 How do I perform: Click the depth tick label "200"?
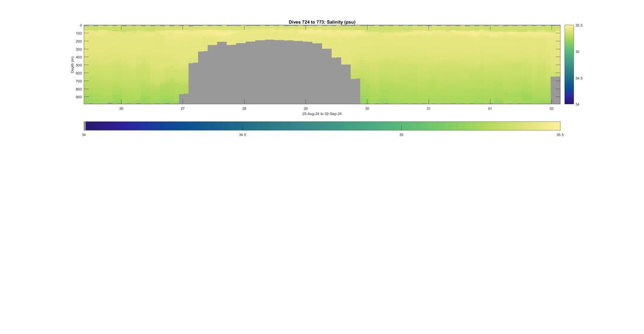tap(78, 41)
